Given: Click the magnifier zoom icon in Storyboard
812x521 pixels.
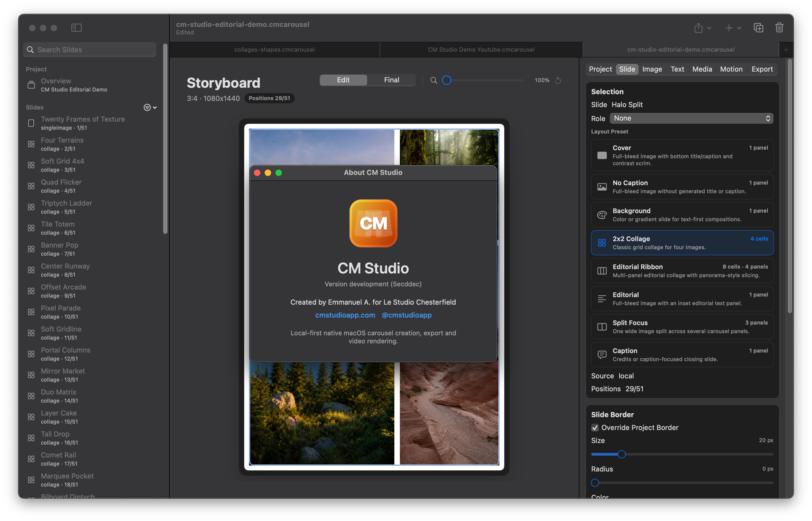Looking at the screenshot, I should [433, 80].
